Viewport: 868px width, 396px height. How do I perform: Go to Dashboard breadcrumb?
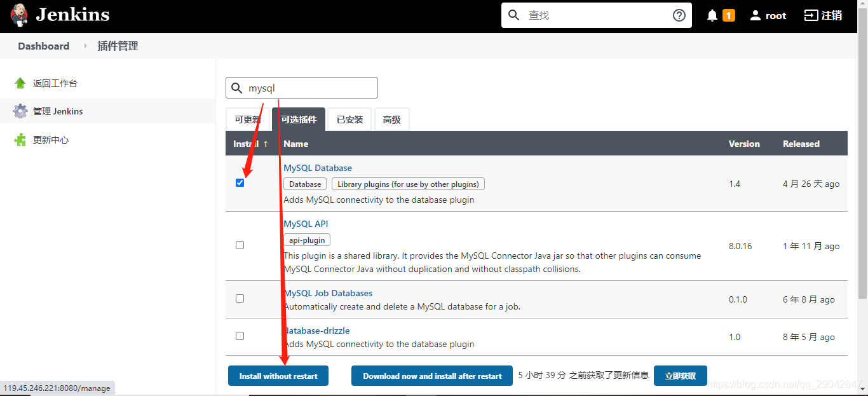coord(44,46)
